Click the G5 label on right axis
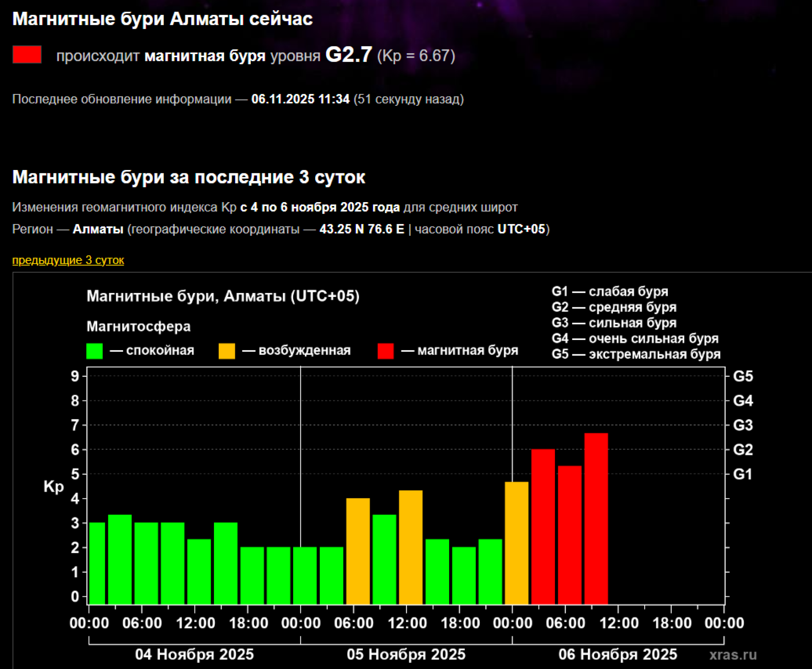Screen dimensions: 812x669 point(743,376)
